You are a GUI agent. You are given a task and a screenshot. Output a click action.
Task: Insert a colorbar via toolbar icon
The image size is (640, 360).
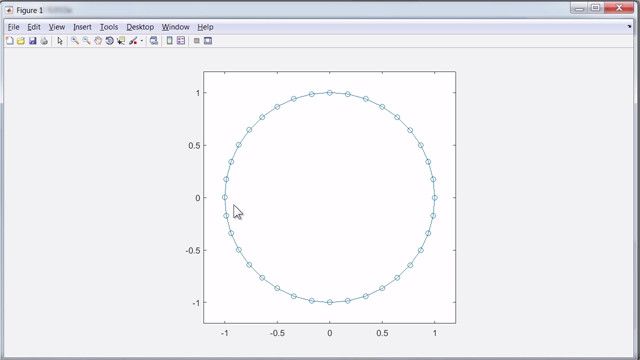pos(169,41)
